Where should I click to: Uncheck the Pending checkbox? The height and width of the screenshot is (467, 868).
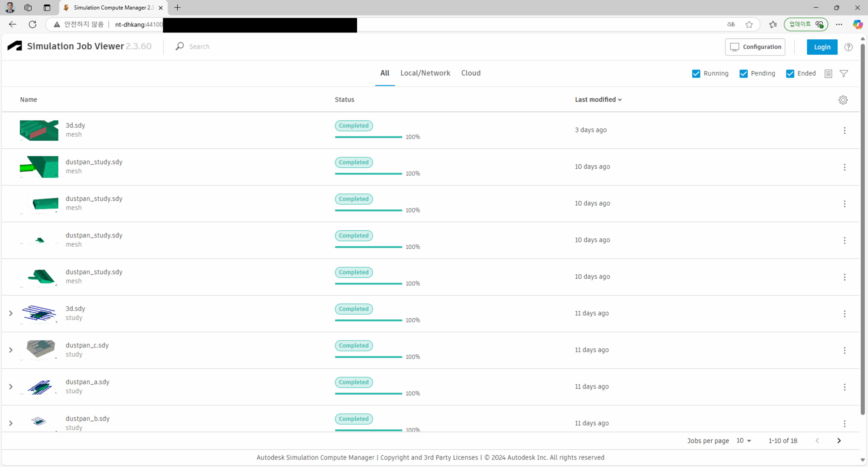click(x=744, y=74)
